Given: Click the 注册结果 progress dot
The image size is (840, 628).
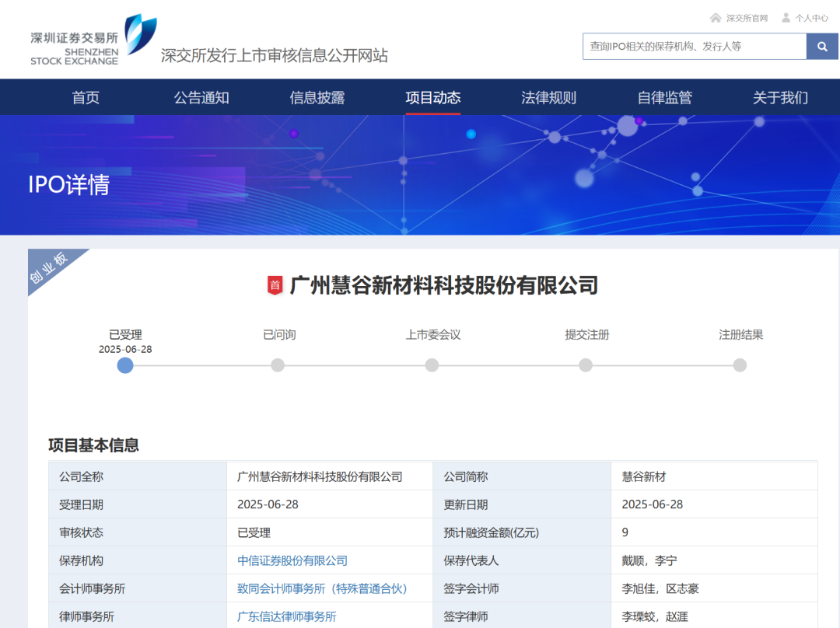Looking at the screenshot, I should click(740, 365).
